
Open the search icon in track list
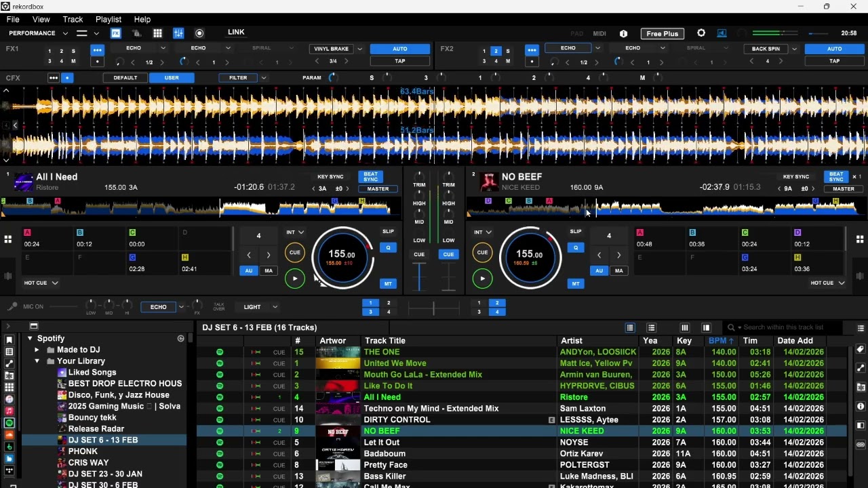[x=731, y=327]
